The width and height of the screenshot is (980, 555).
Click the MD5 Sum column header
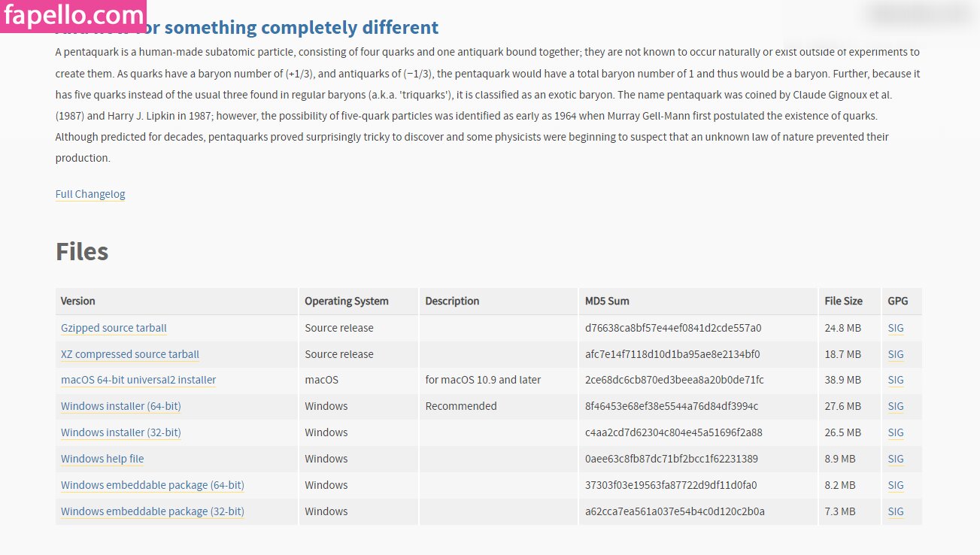pos(607,301)
